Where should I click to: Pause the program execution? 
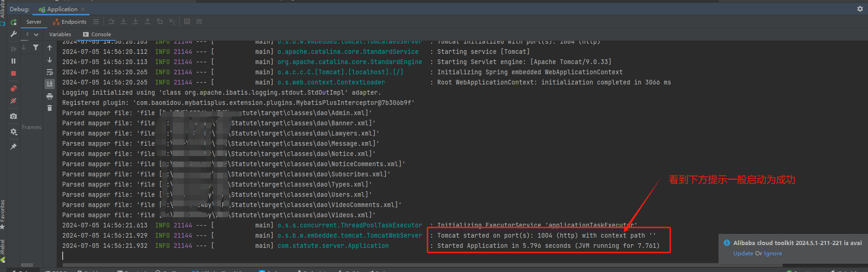coord(13,61)
